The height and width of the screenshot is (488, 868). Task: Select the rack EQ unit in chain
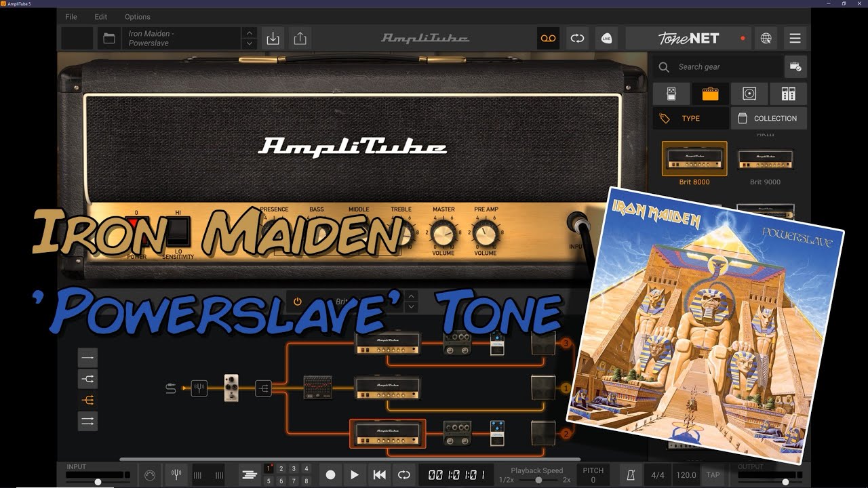pyautogui.click(x=317, y=388)
